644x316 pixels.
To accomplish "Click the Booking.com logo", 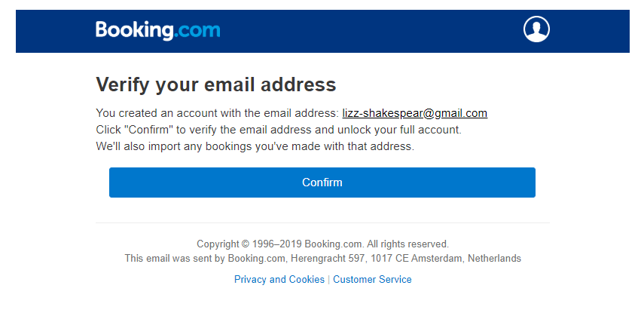I will (157, 30).
